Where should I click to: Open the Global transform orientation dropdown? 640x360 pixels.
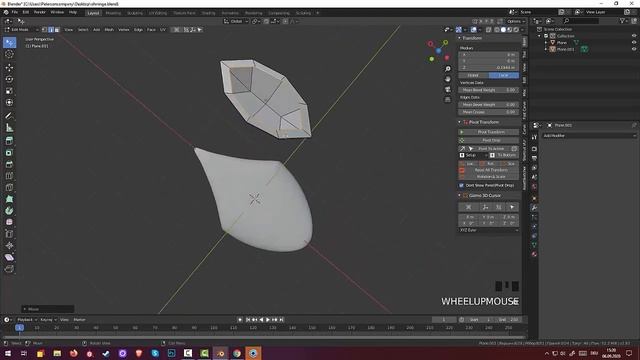(236, 21)
